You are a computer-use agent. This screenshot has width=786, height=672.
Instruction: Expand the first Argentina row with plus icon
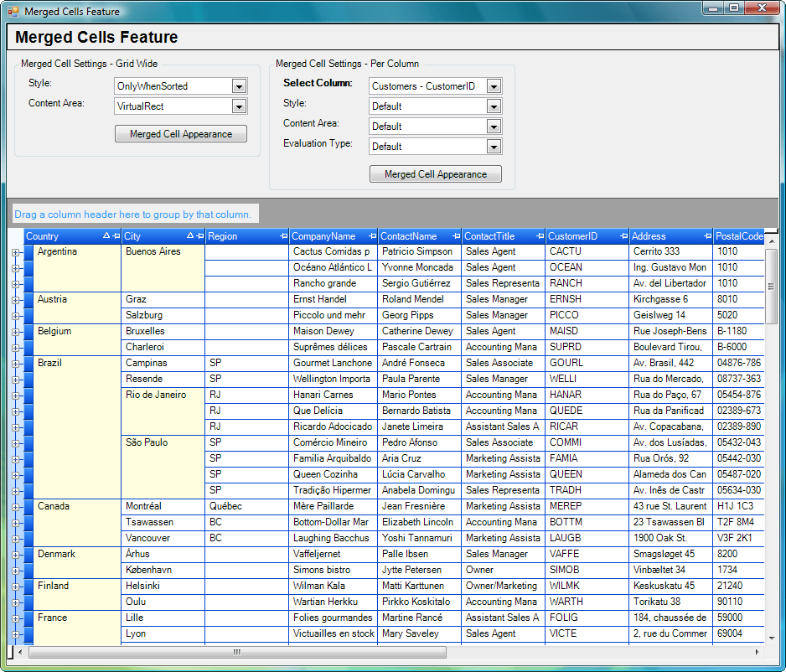click(x=16, y=252)
